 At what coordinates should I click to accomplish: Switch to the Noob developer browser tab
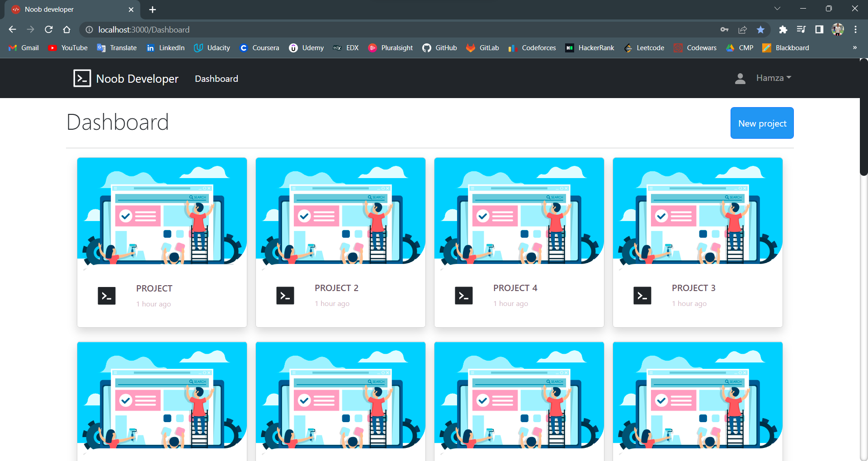[72, 9]
